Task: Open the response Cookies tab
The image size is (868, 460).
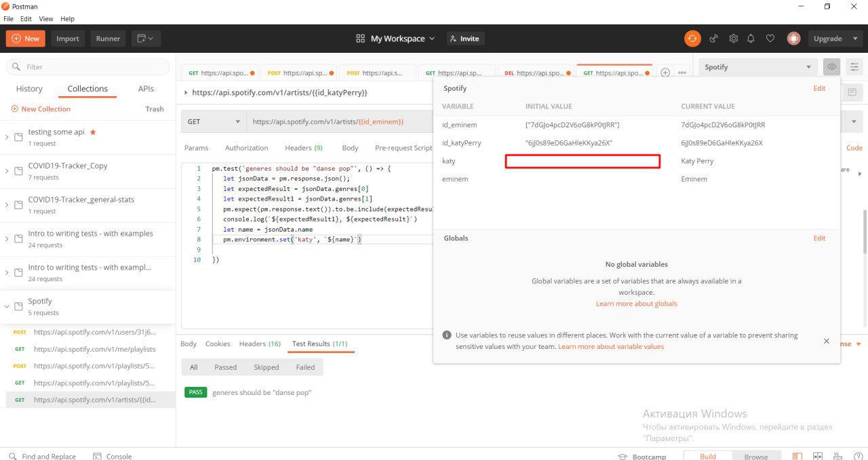Action: 218,344
